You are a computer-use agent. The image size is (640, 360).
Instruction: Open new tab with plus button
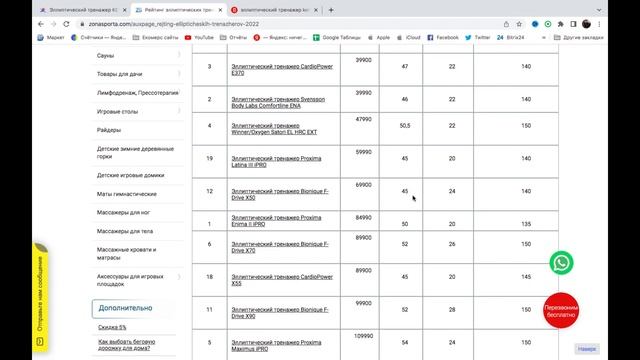[x=331, y=10]
